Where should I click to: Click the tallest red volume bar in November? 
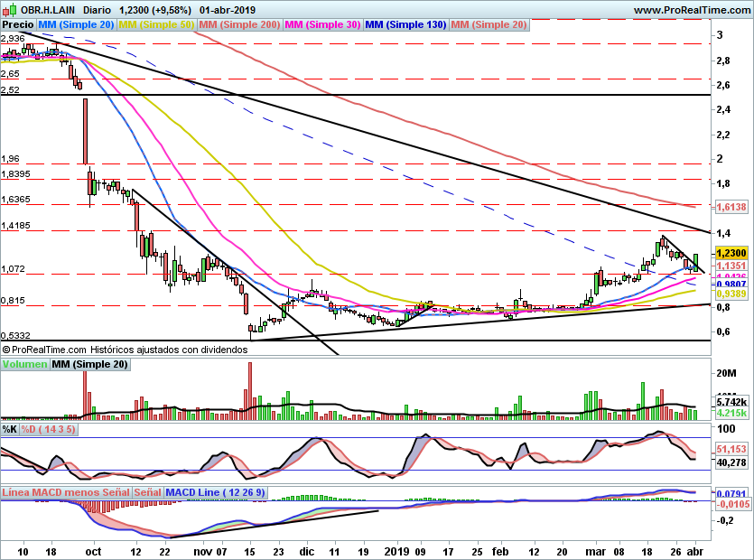click(250, 391)
